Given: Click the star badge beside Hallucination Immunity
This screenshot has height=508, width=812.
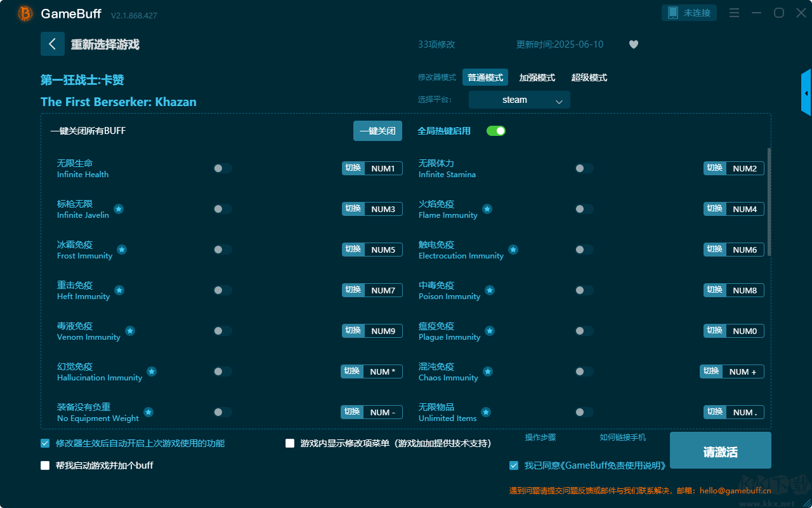Looking at the screenshot, I should point(152,371).
